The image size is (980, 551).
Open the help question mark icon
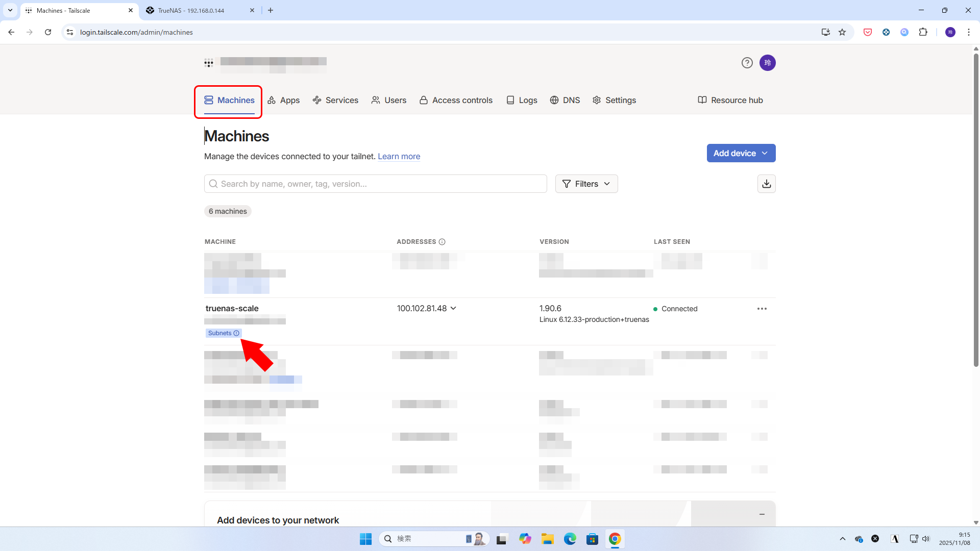coord(747,63)
